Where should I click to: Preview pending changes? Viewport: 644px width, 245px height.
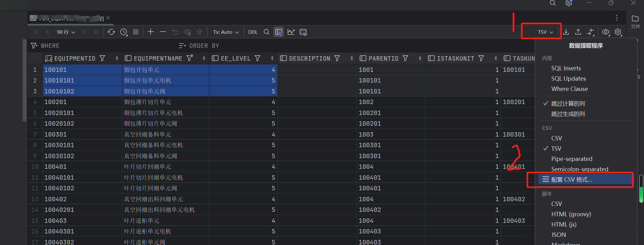click(x=187, y=32)
